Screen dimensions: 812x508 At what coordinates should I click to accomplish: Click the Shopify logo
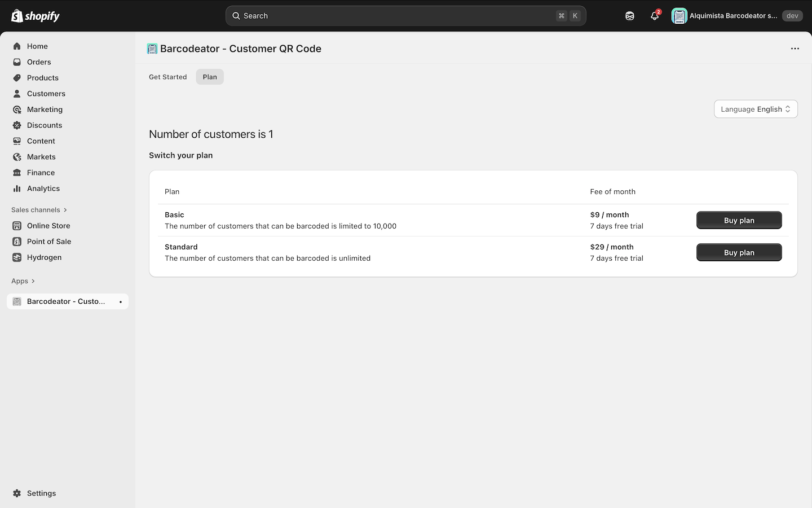click(x=36, y=16)
